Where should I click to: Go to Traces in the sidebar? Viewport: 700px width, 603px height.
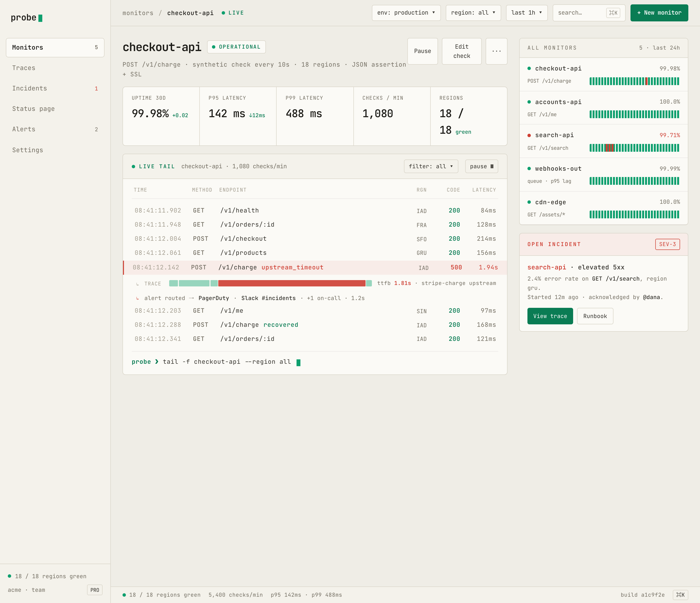tap(55, 68)
